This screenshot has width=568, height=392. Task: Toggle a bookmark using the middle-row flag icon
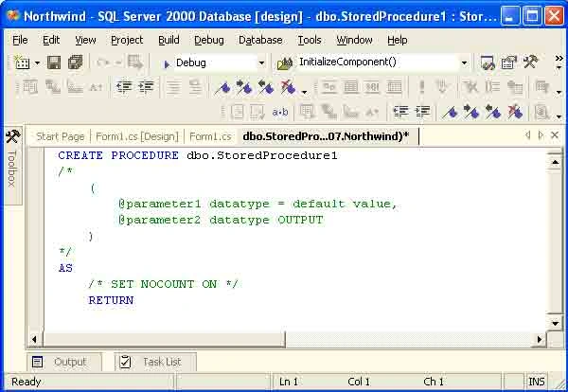222,88
